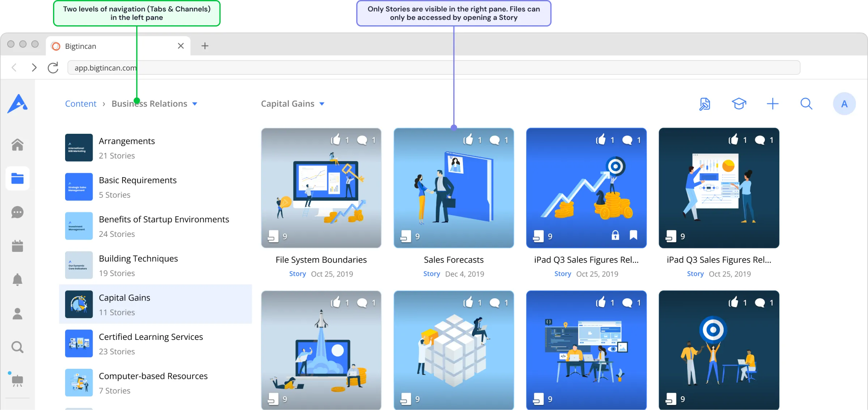Click the header Search magnifier icon
This screenshot has width=868, height=410.
tap(806, 104)
